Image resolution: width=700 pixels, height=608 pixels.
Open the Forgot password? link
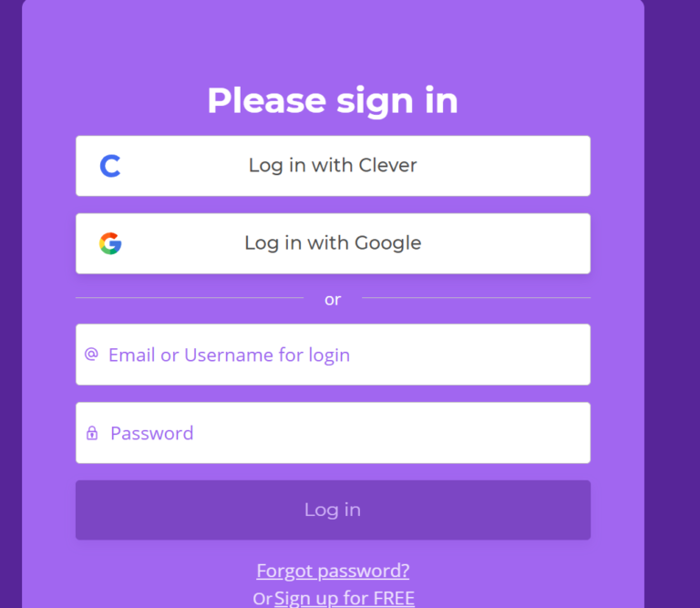333,571
